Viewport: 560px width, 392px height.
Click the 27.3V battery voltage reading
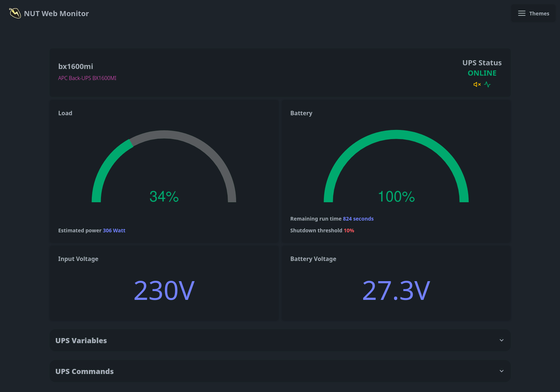(396, 291)
